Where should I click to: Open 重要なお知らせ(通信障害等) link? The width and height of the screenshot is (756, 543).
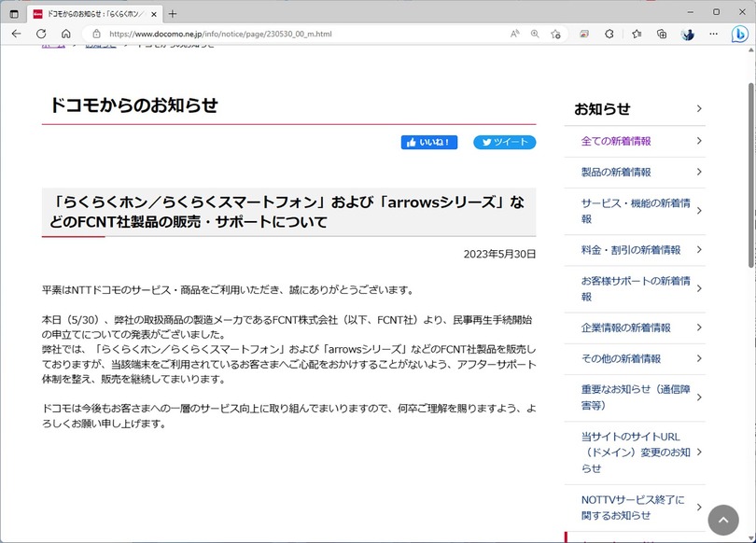636,397
